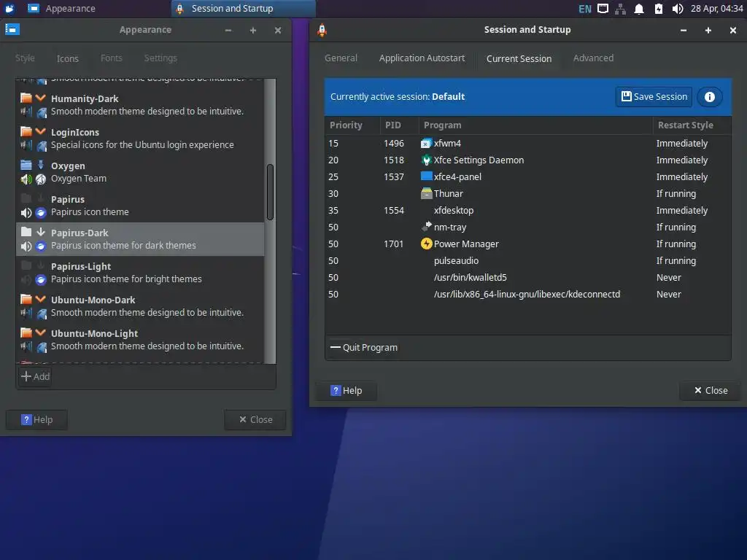The image size is (747, 560).
Task: Open the volume speaker tray icon
Action: tap(678, 9)
